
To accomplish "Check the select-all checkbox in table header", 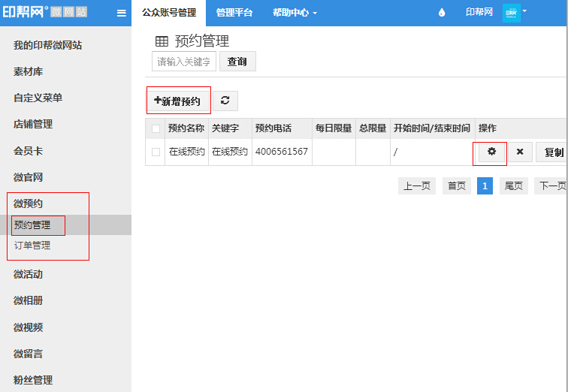I will (156, 128).
